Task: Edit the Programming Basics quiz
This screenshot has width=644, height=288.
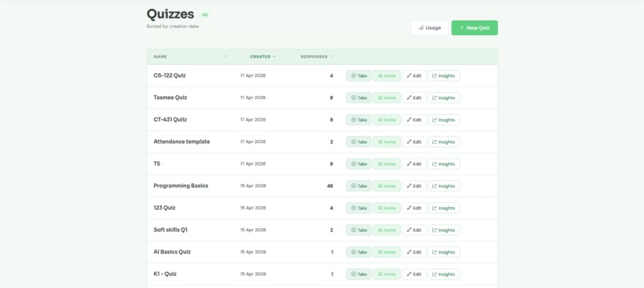Action: coord(414,186)
